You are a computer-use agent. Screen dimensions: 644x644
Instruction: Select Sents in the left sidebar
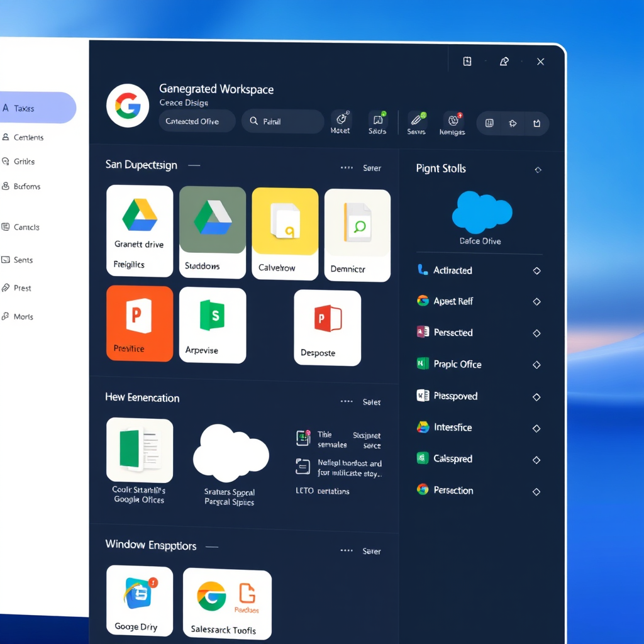pyautogui.click(x=23, y=260)
